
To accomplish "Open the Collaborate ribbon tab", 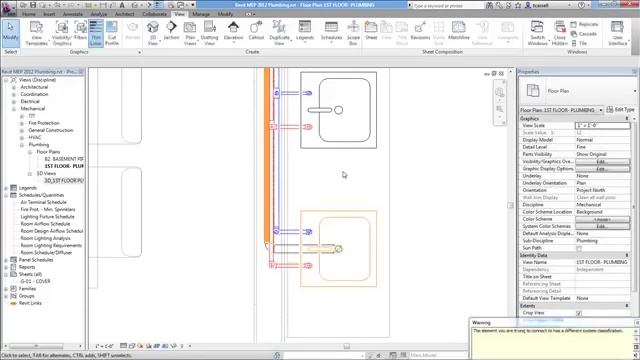I will 155,14.
